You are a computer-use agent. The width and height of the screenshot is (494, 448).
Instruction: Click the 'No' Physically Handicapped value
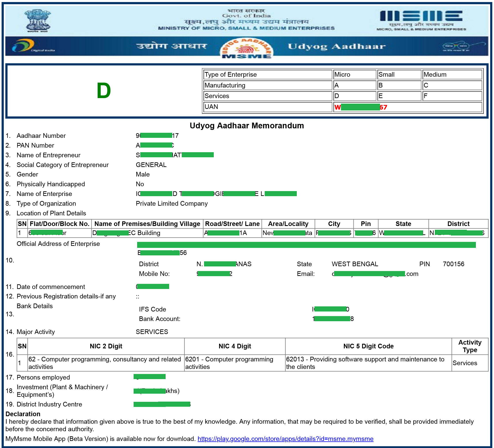click(140, 184)
